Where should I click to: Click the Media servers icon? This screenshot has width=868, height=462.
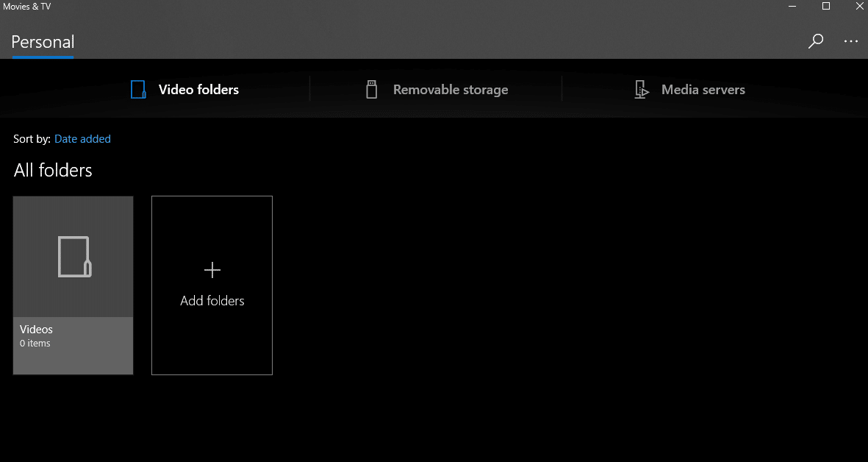(x=641, y=90)
